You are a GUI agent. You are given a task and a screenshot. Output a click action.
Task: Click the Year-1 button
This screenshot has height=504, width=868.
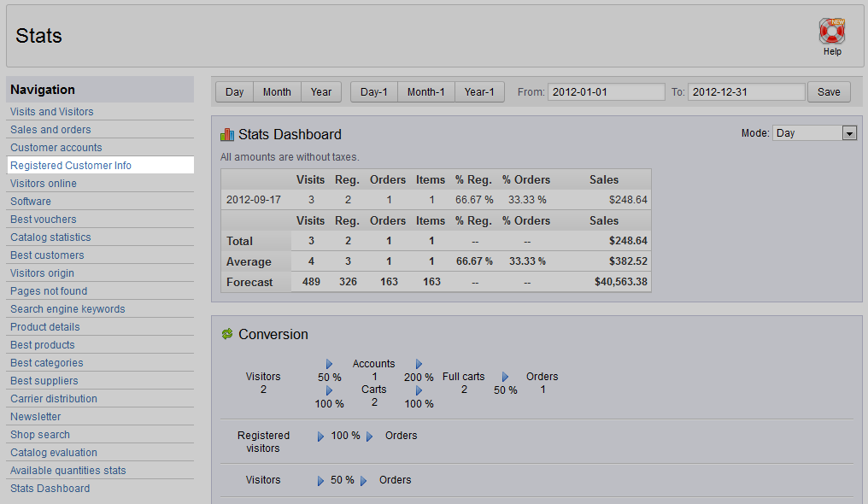point(479,92)
